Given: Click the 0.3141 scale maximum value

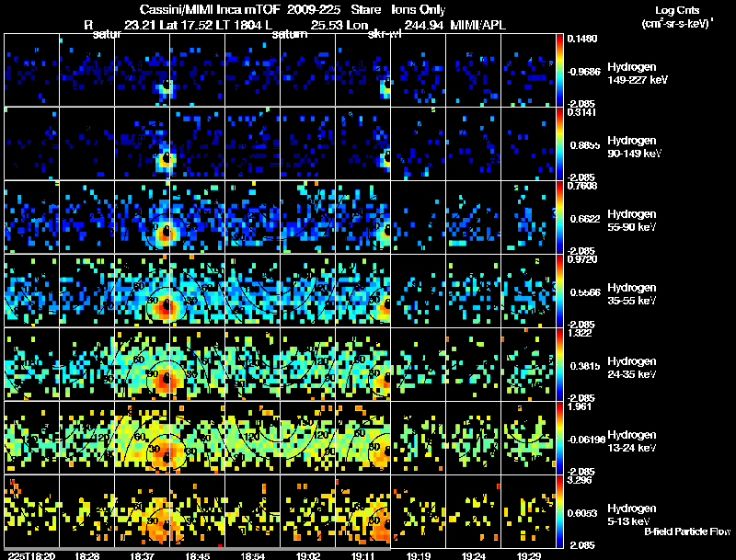Looking at the screenshot, I should [581, 112].
